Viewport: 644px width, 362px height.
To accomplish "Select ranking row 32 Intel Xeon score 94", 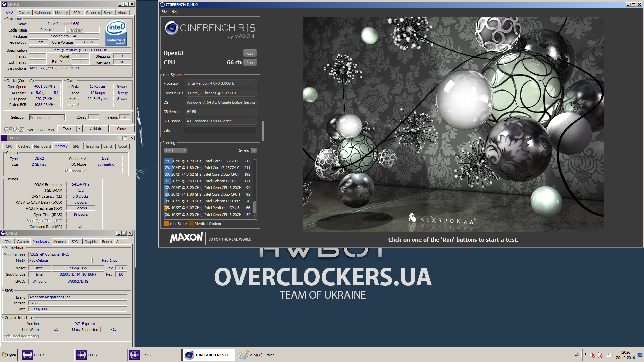I will [208, 188].
